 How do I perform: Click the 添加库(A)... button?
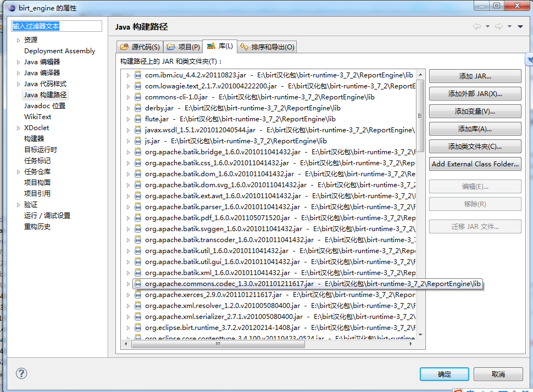[x=475, y=129]
